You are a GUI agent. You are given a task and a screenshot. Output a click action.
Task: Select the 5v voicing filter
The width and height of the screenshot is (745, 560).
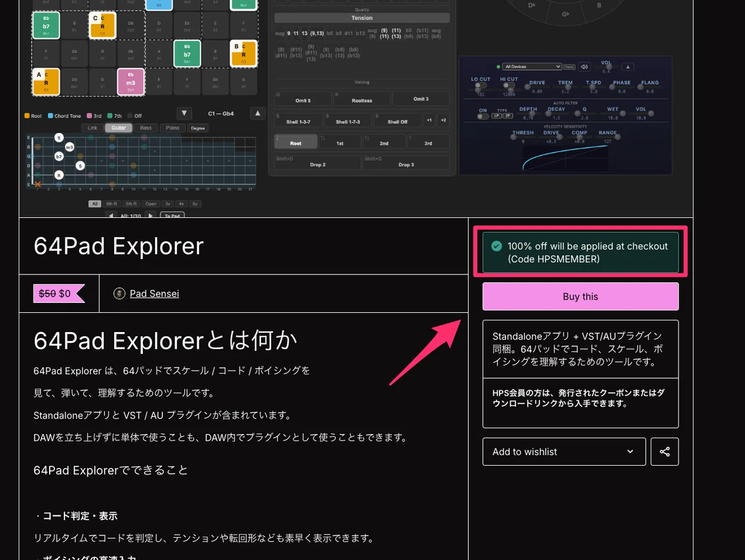coord(195,204)
